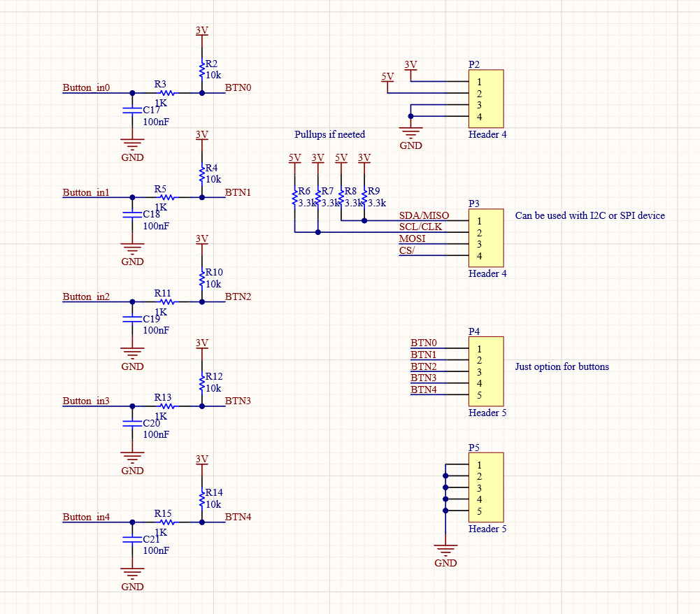Select the SDA/MISO net label
700x614 pixels.
click(x=424, y=215)
